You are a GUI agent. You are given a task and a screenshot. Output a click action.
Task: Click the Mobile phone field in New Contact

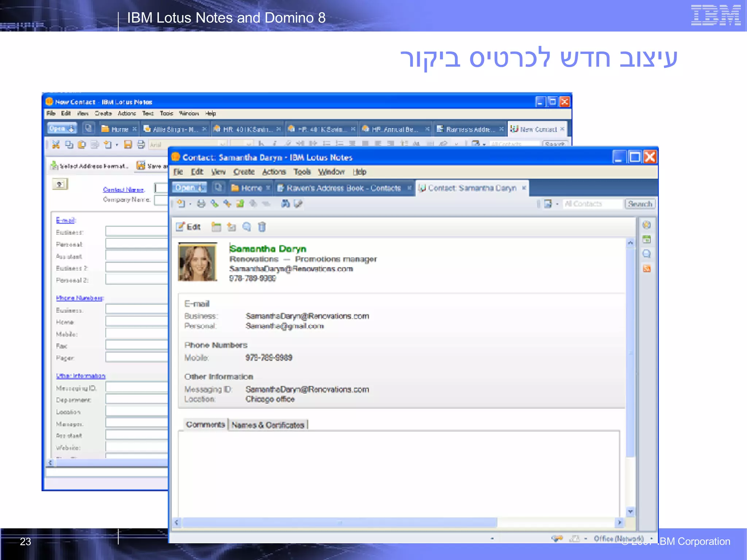137,333
